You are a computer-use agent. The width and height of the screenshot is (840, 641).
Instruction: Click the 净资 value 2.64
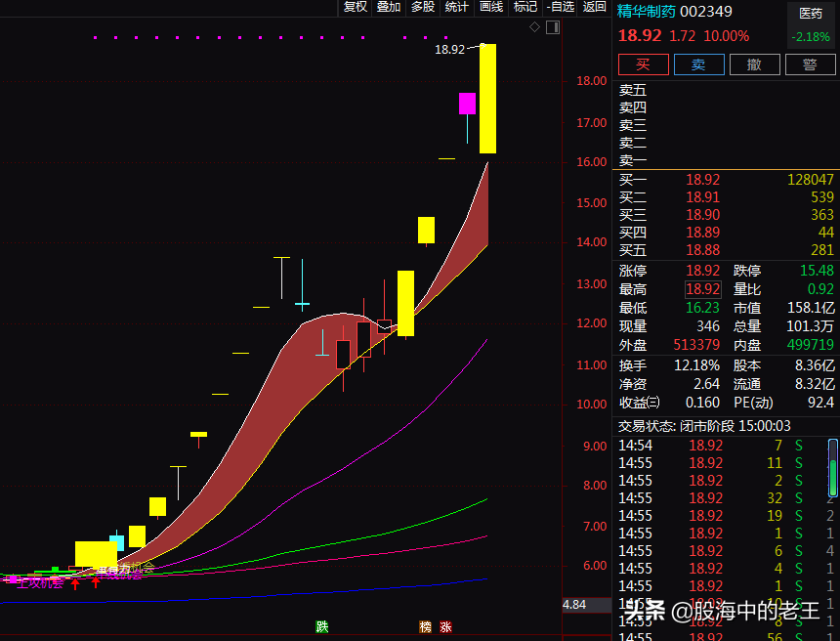pos(706,384)
